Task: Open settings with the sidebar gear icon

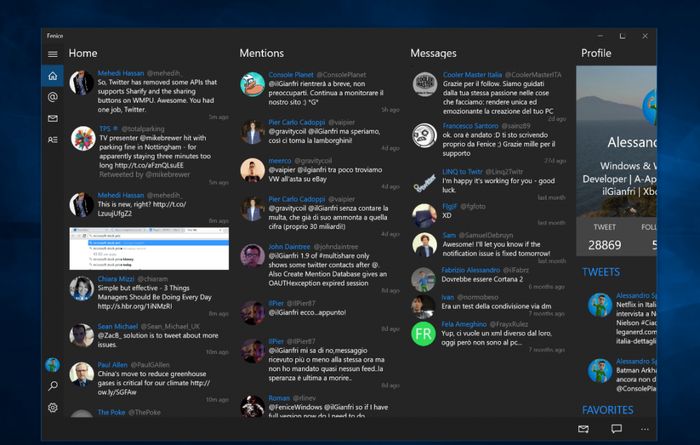Action: 52,408
